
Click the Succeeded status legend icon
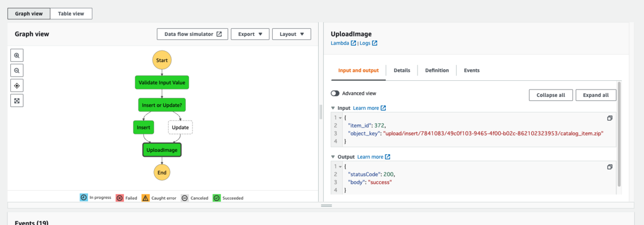pyautogui.click(x=216, y=198)
